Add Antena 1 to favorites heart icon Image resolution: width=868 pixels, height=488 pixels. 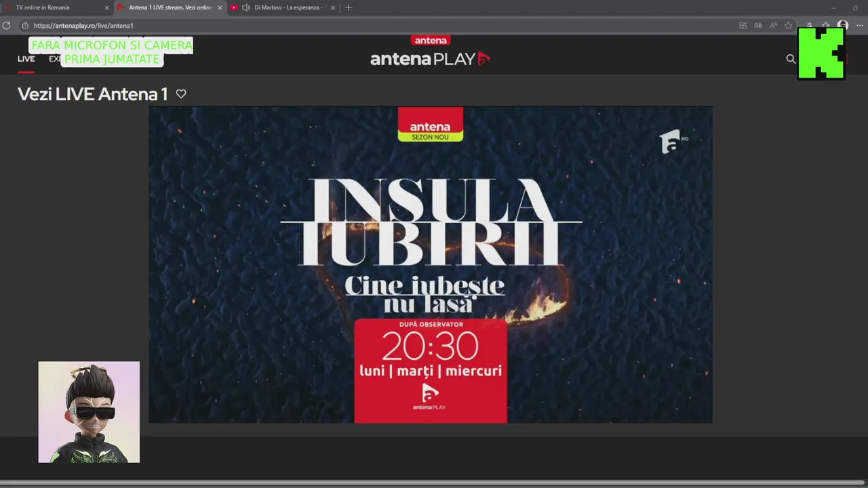[x=181, y=94]
